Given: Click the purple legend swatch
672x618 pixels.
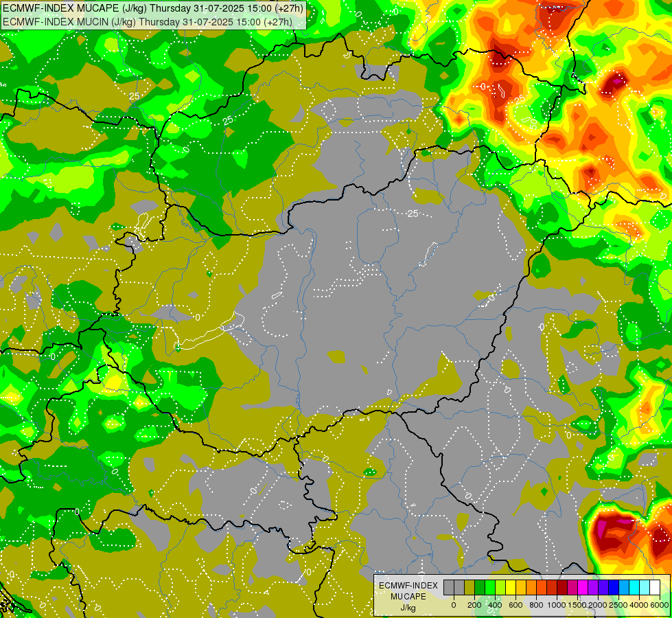Looking at the screenshot, I should click(594, 587).
